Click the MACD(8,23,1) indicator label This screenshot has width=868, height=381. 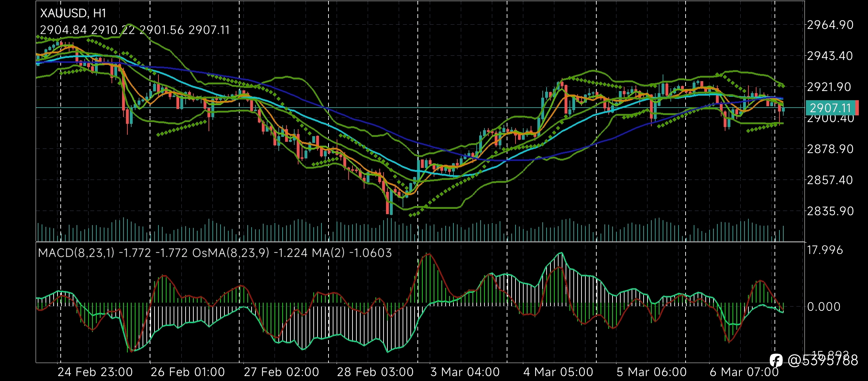tap(76, 253)
